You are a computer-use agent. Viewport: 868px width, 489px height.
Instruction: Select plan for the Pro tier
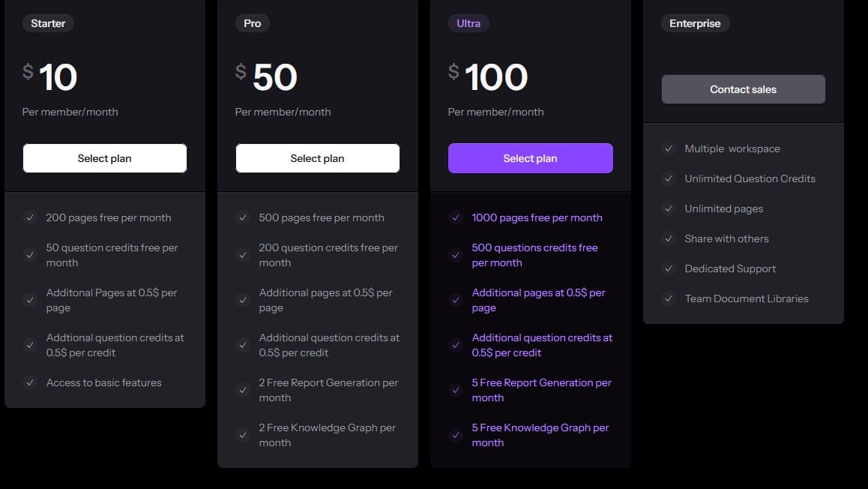[x=317, y=158]
